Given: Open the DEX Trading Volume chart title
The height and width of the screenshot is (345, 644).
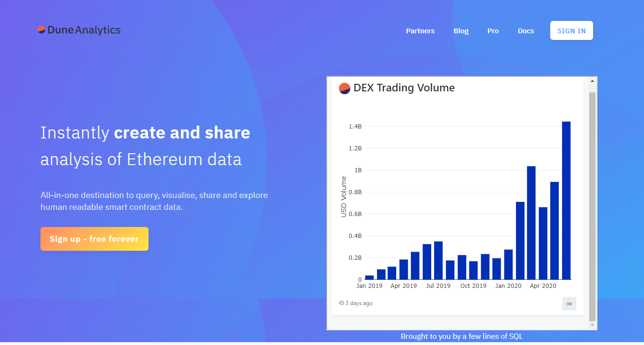Looking at the screenshot, I should 404,88.
